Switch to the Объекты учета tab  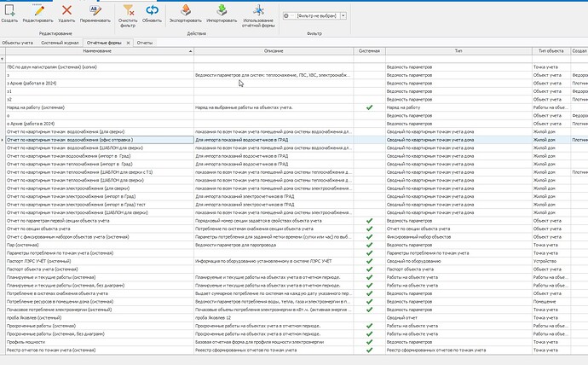click(17, 43)
